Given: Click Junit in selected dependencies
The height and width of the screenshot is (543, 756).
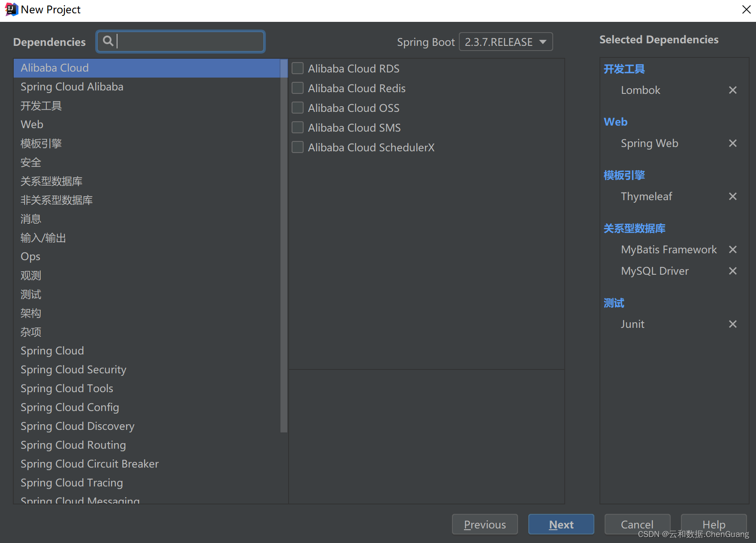Looking at the screenshot, I should pyautogui.click(x=633, y=324).
